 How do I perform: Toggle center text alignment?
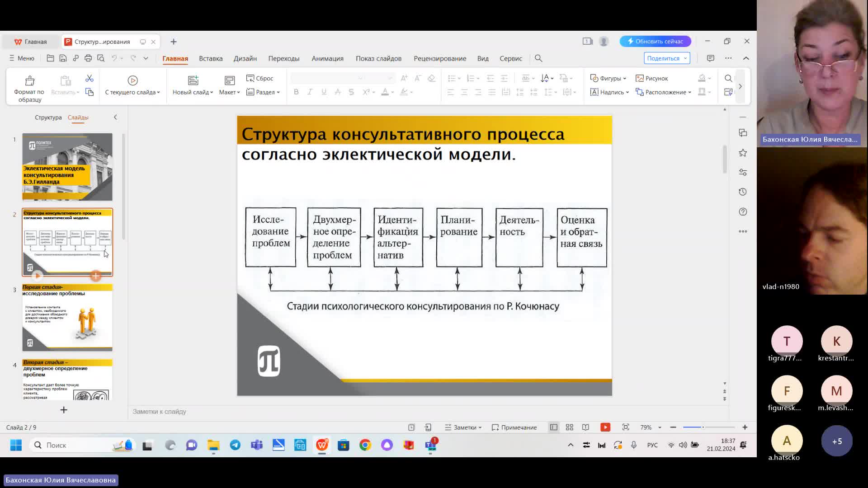click(464, 92)
